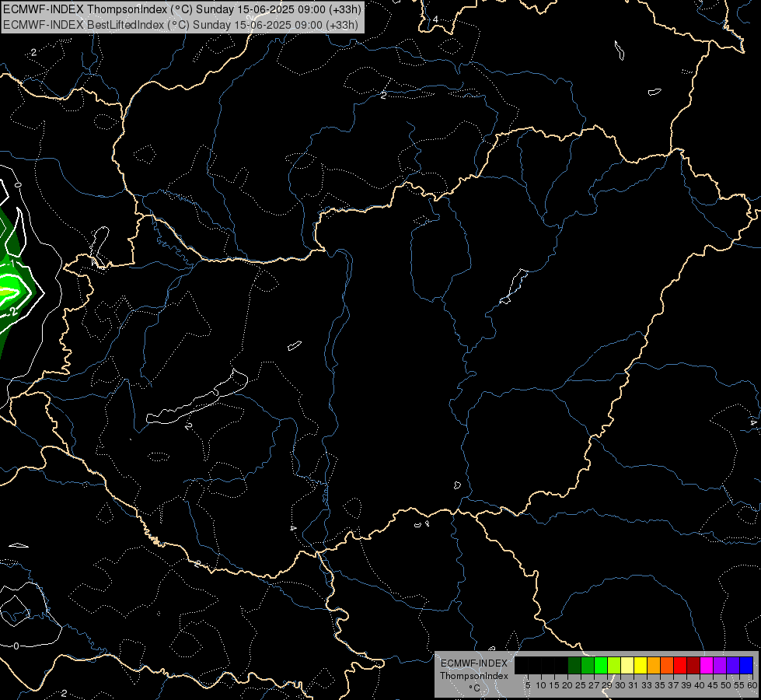This screenshot has width=761, height=700.
Task: Select the violet 50–55 legend swatch
Action: (x=733, y=665)
